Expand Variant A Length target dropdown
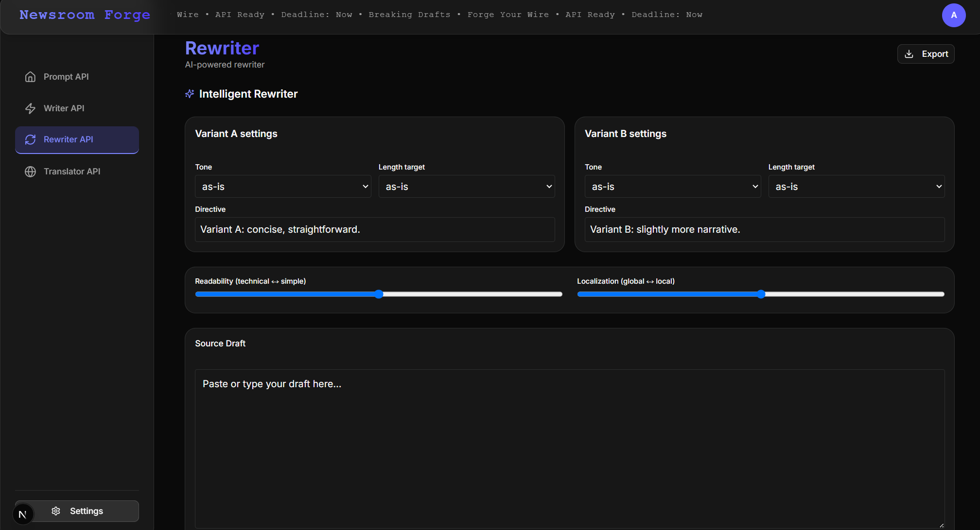The height and width of the screenshot is (530, 980). (x=467, y=187)
